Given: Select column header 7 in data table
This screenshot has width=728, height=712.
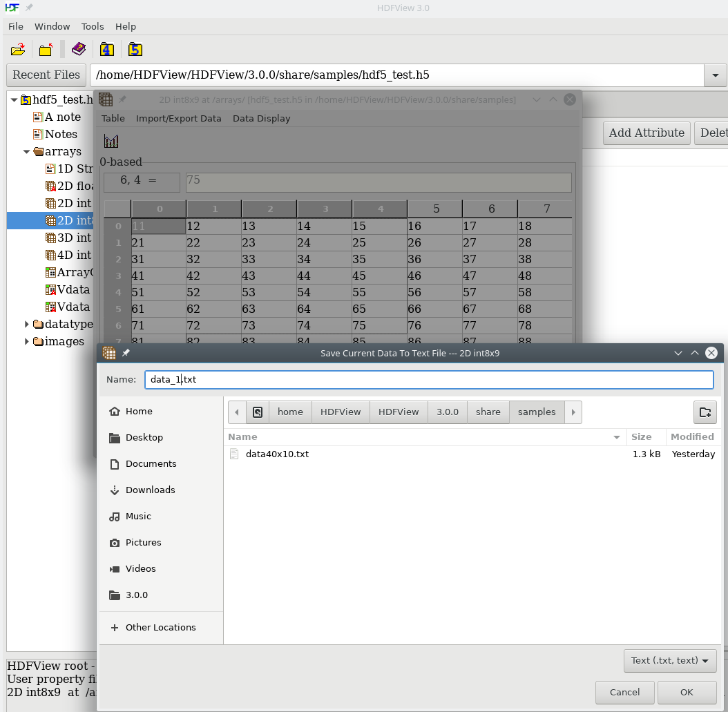Looking at the screenshot, I should 546,209.
